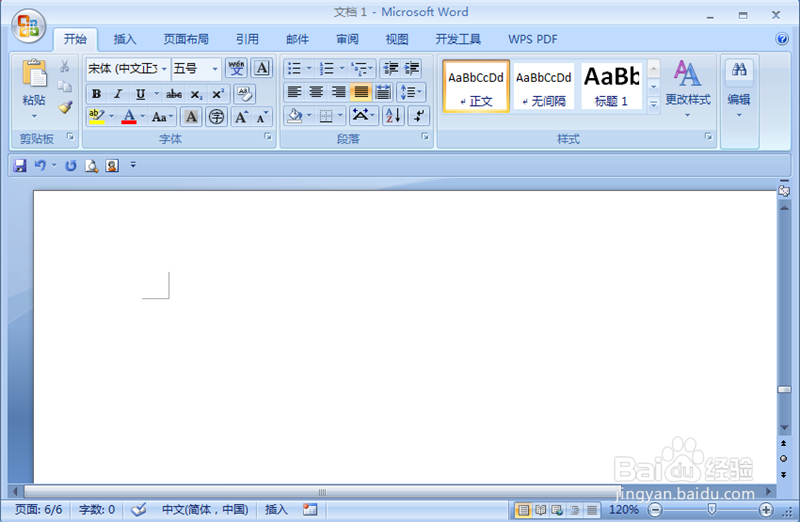800x522 pixels.
Task: Toggle distributed alignment
Action: point(383,92)
